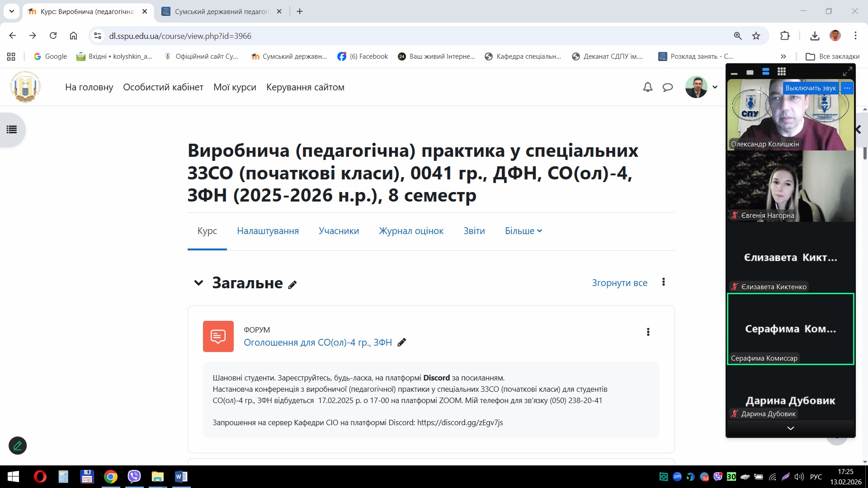868x488 pixels.
Task: Open the Загальне section three-dot menu
Action: point(663,282)
